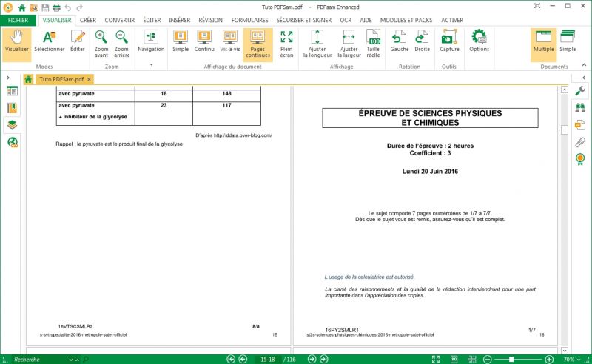Toggle Pages continues display mode
Screen dimensions: 592x364
pyautogui.click(x=258, y=44)
